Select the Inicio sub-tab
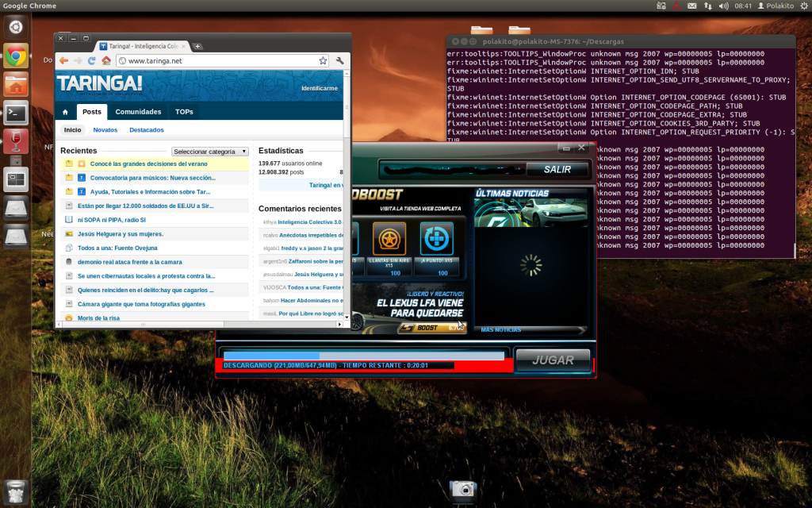Image resolution: width=812 pixels, height=508 pixels. coord(72,129)
